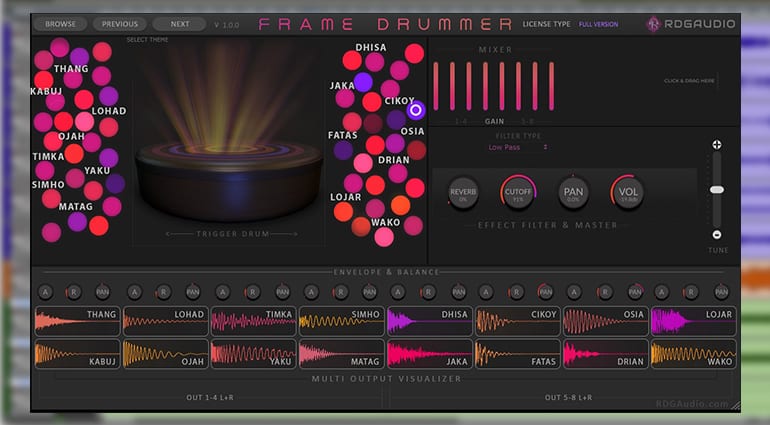The height and width of the screenshot is (425, 770).
Task: Click the OSIA waveform slot
Action: coord(605,321)
